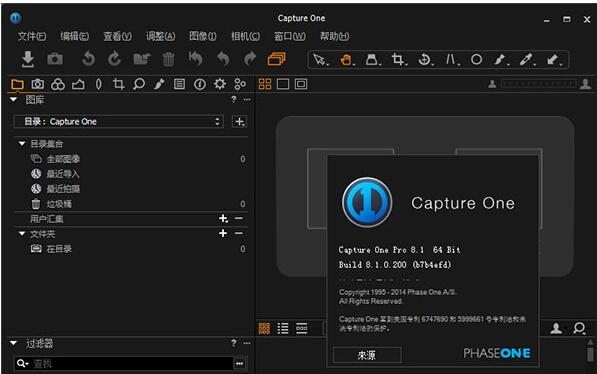The image size is (597, 374).
Task: Switch browser to list view
Action: click(283, 328)
